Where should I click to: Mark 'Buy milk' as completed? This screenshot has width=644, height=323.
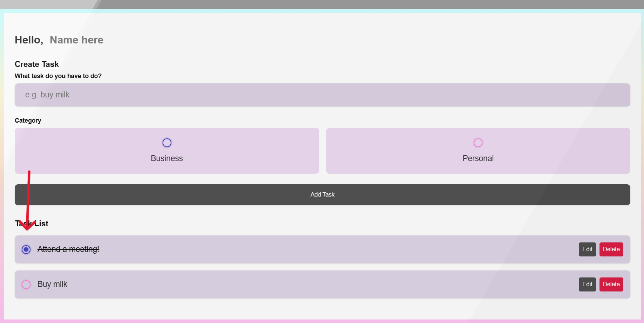pos(26,284)
